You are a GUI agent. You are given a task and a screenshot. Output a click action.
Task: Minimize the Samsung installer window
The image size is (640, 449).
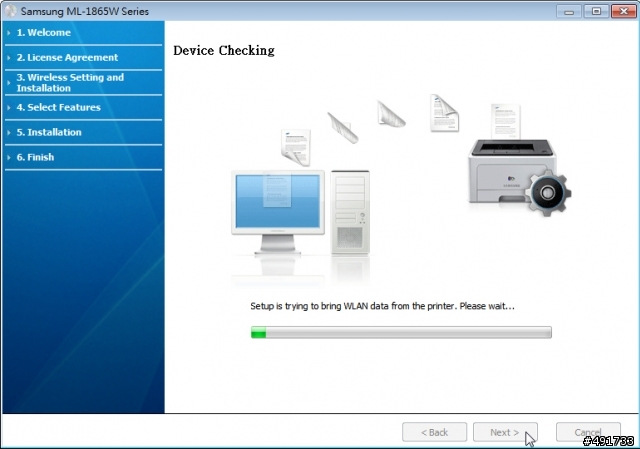pos(569,11)
